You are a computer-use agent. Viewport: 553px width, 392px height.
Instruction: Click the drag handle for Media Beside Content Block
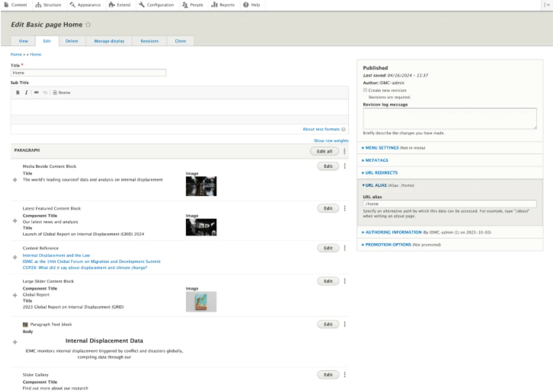coord(15,180)
